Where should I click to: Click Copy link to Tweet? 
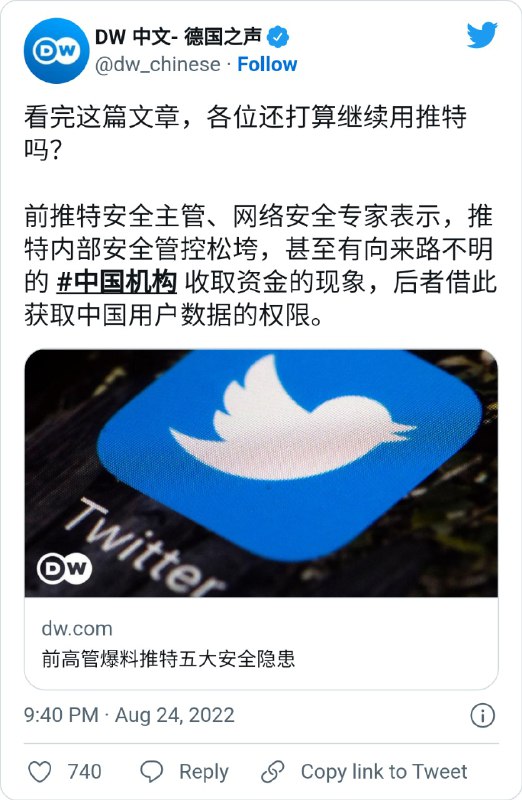pos(384,771)
